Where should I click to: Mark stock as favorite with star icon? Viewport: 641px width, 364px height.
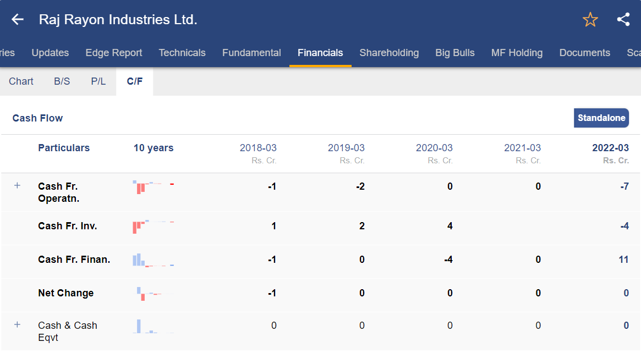[x=590, y=19]
